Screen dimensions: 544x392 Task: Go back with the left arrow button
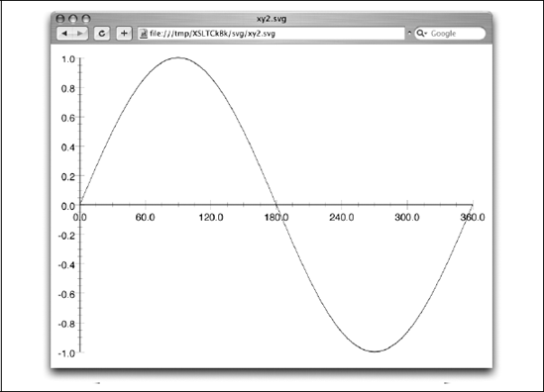pyautogui.click(x=64, y=34)
